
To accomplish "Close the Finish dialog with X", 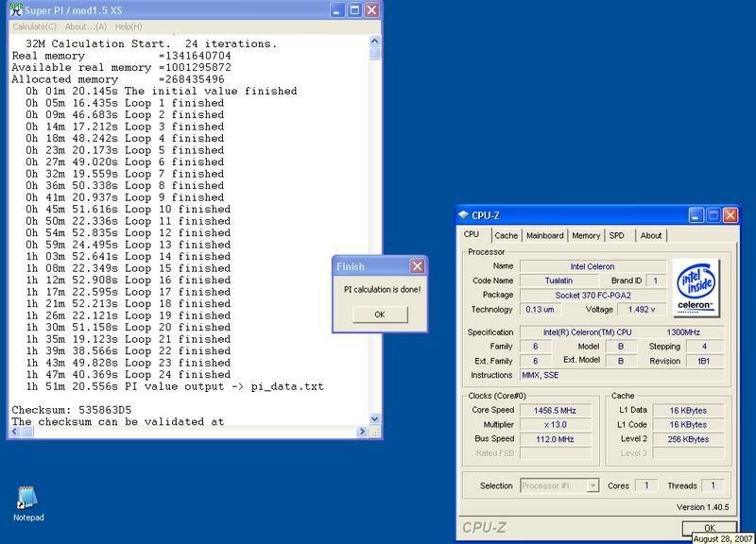I will click(417, 266).
